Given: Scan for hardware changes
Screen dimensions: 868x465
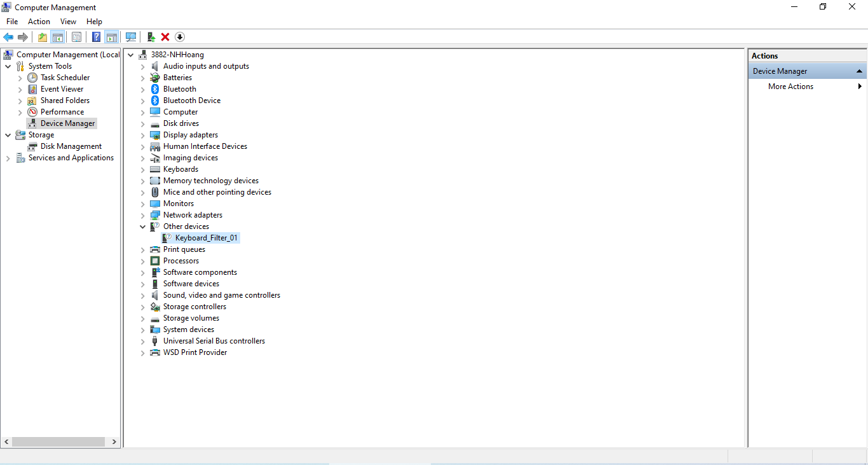Looking at the screenshot, I should click(x=131, y=36).
